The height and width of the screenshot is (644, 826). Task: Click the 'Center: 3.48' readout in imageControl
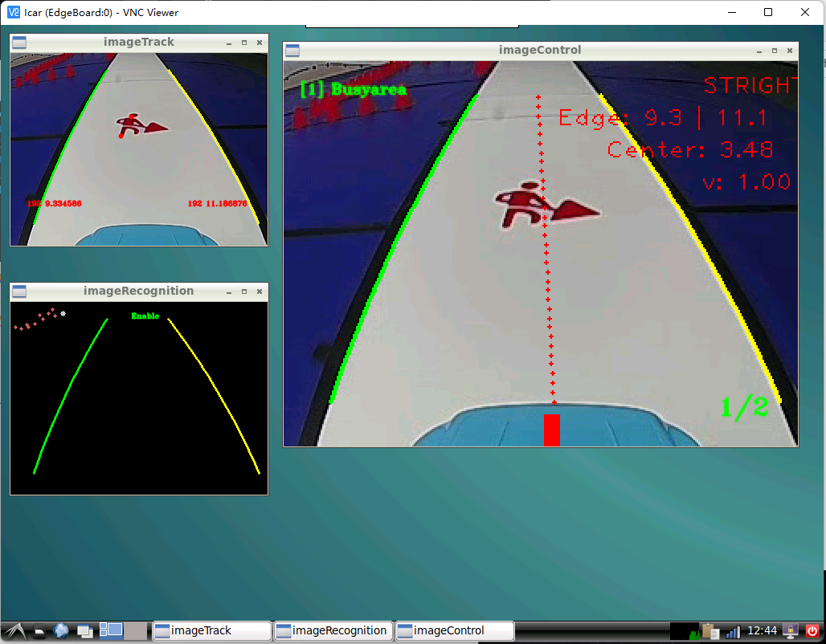click(690, 150)
